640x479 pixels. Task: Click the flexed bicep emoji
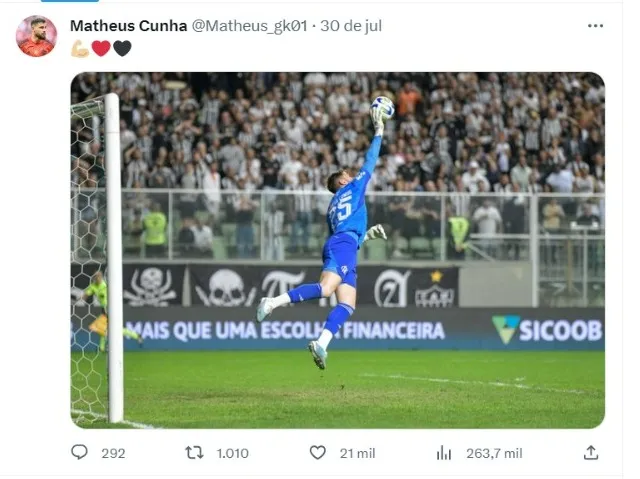point(80,49)
